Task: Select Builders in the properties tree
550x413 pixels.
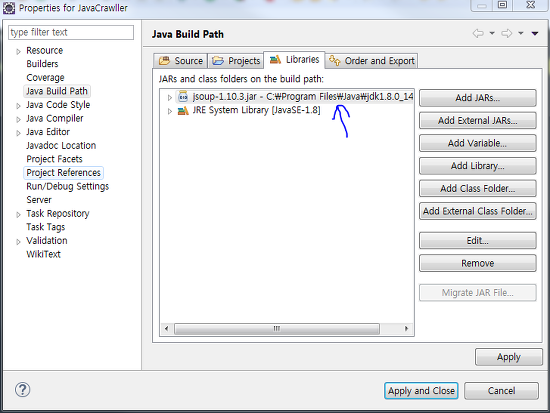Action: 42,64
